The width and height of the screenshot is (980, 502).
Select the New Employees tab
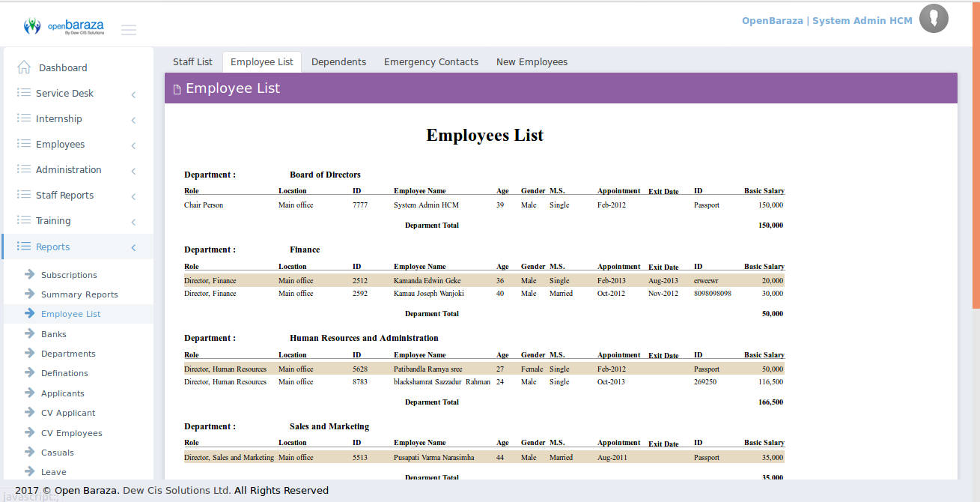pos(532,62)
